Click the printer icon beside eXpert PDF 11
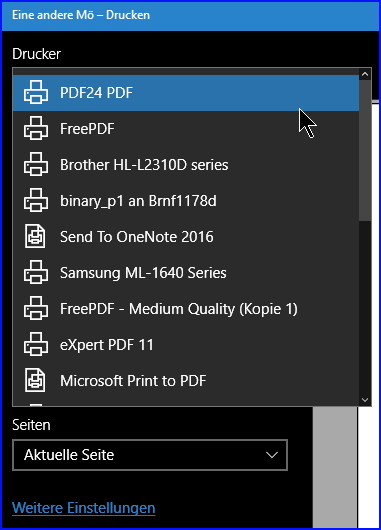 tap(35, 344)
